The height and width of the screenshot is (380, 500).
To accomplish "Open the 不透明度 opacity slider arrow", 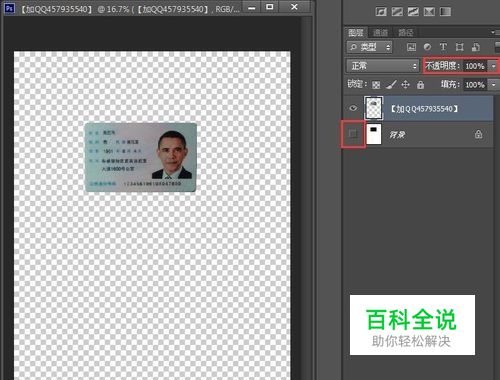I will pos(493,66).
